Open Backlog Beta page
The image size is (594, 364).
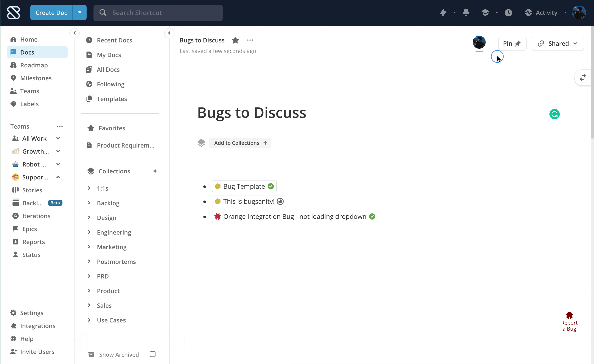click(x=37, y=203)
